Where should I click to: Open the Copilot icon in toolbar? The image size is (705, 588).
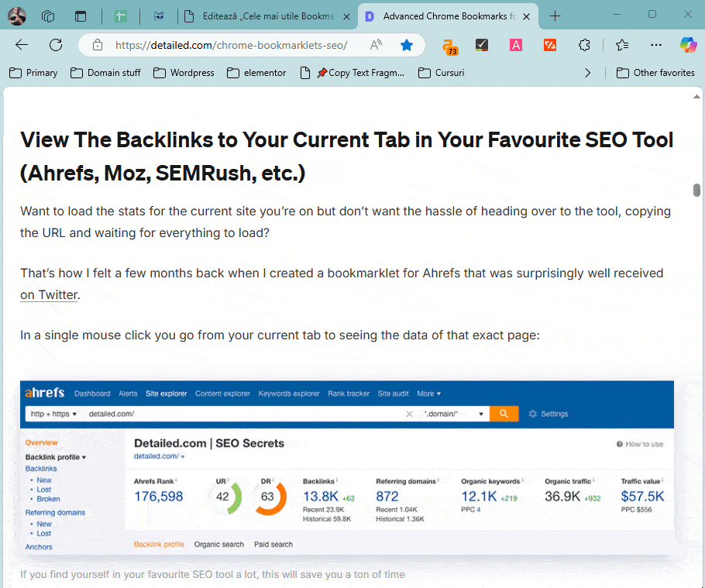688,45
